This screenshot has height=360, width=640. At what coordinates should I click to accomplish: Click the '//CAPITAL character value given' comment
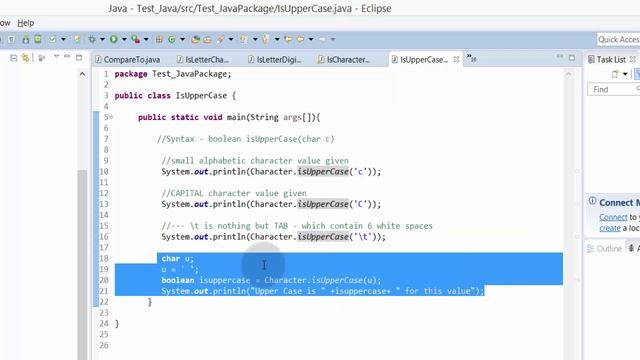click(x=234, y=193)
